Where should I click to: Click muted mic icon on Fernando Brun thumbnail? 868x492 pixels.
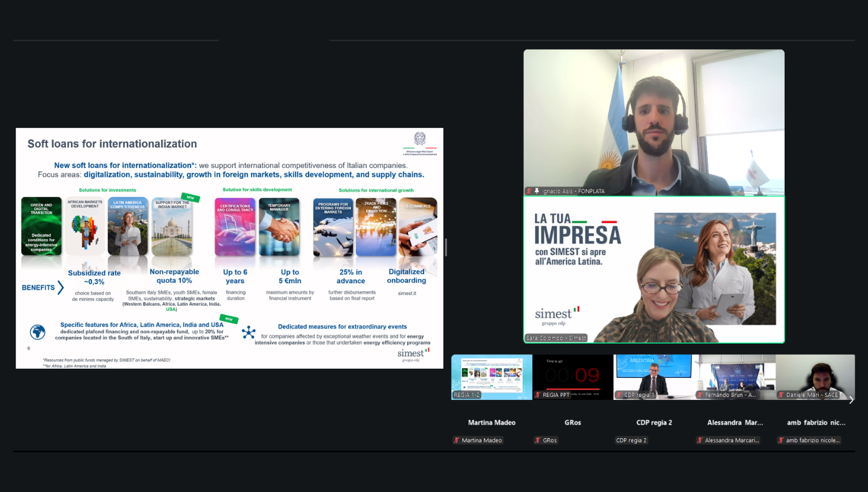point(700,395)
